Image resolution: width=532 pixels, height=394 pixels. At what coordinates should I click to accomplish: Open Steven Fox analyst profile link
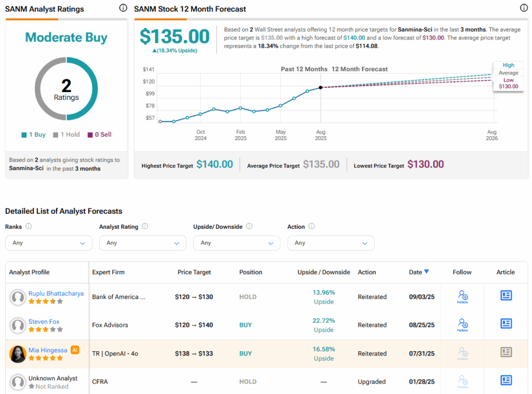[x=44, y=322]
